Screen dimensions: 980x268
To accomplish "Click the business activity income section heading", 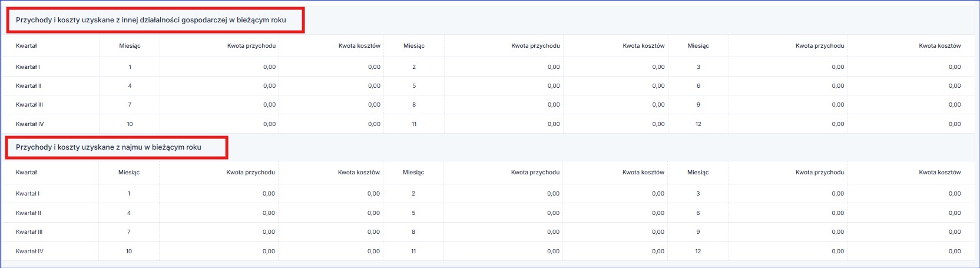I will [151, 20].
